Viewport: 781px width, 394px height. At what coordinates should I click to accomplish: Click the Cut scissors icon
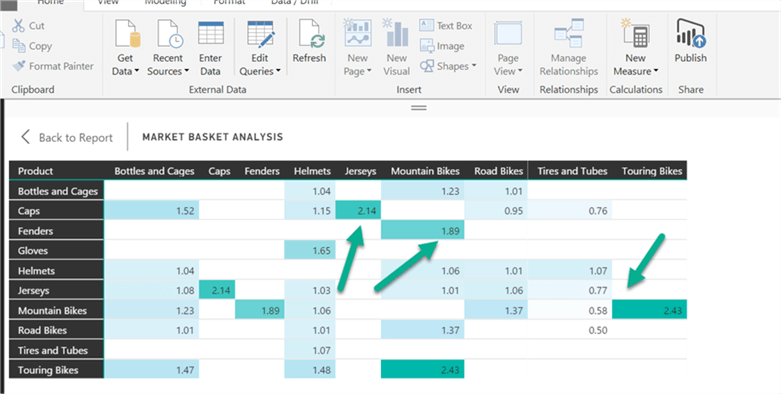pyautogui.click(x=18, y=25)
